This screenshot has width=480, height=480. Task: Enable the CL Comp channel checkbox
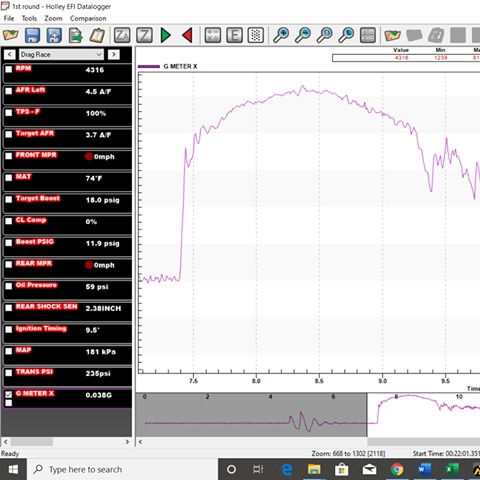click(9, 221)
